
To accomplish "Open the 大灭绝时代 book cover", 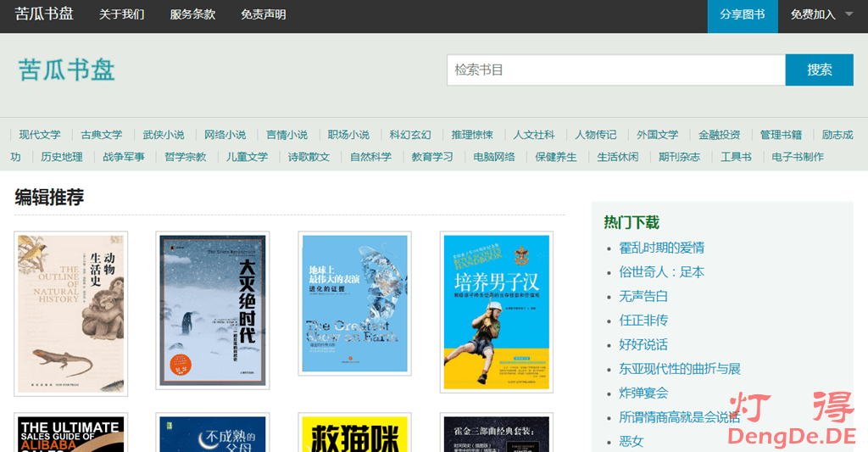I will point(213,310).
